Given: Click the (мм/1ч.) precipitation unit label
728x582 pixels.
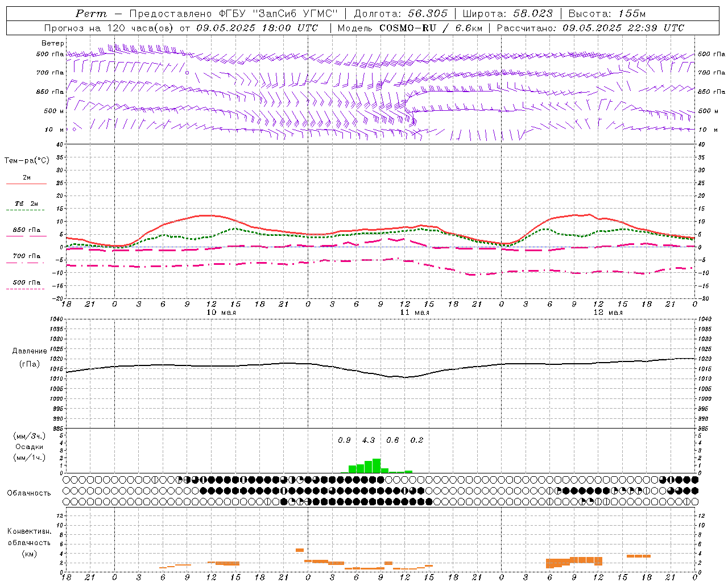Looking at the screenshot, I should pos(30,458).
